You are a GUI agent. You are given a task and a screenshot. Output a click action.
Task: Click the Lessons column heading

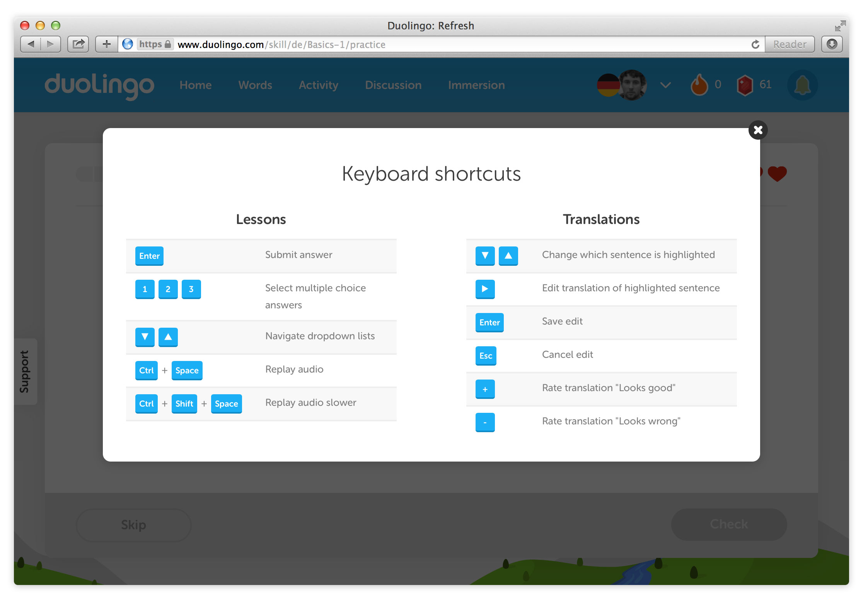pos(261,219)
